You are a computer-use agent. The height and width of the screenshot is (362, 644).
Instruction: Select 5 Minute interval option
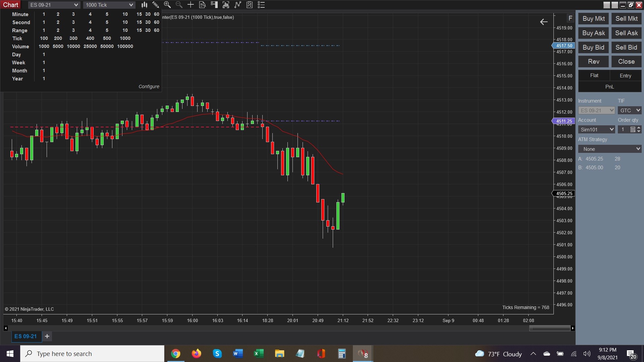coord(107,14)
